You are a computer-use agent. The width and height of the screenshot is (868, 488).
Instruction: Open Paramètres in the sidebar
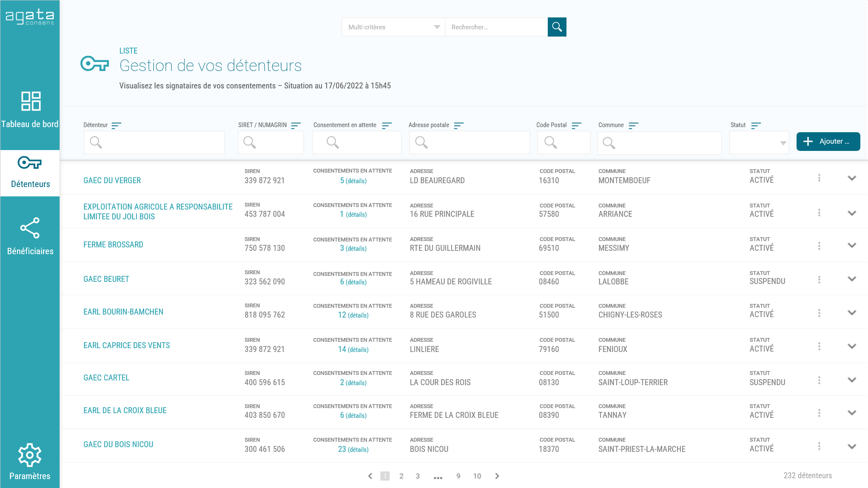[x=30, y=462]
